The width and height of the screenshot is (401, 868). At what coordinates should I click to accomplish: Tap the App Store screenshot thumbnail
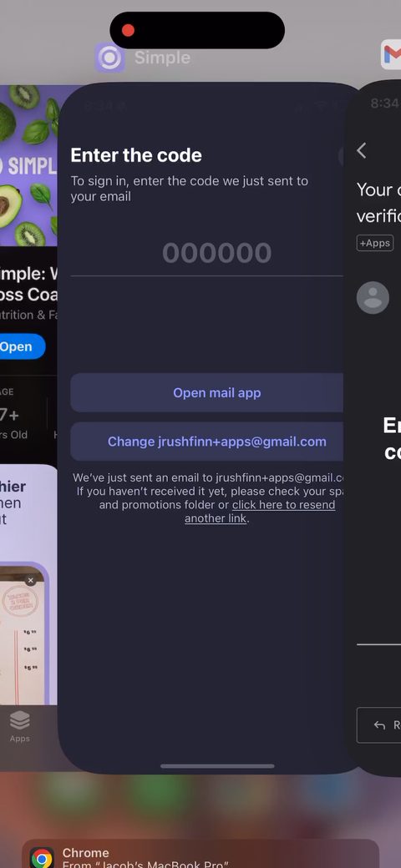click(26, 633)
